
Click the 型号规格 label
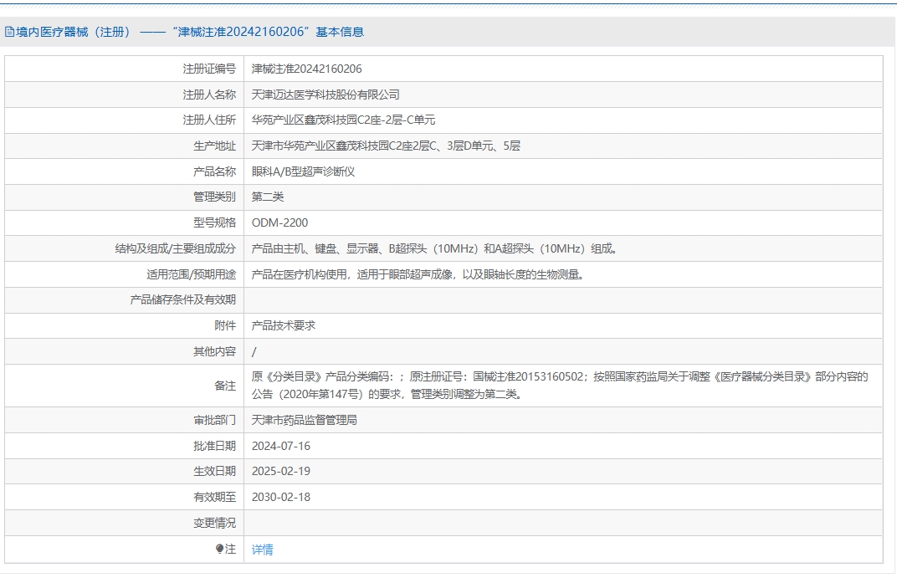(214, 222)
